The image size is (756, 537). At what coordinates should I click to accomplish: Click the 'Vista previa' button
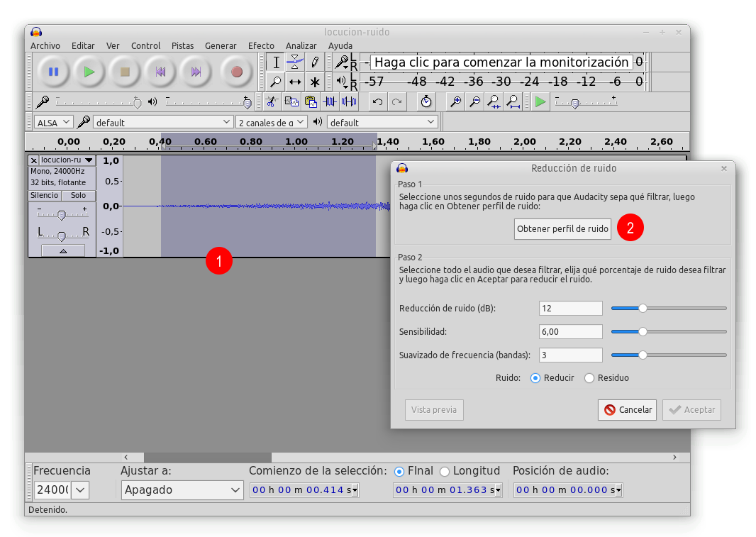coord(434,409)
